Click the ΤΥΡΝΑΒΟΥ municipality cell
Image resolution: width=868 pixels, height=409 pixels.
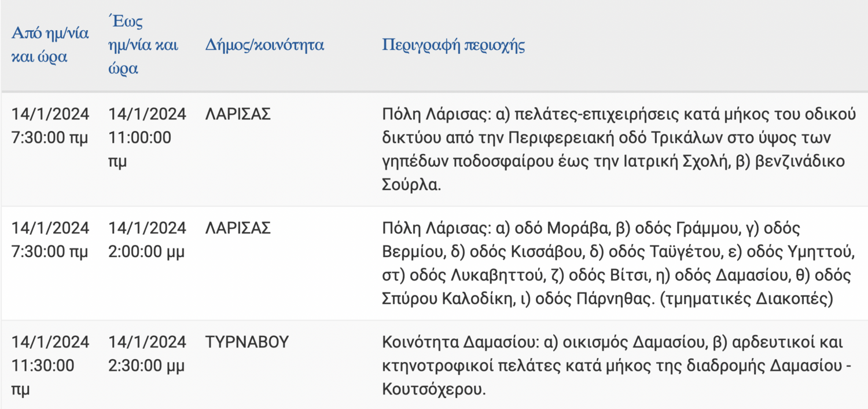pos(247,343)
